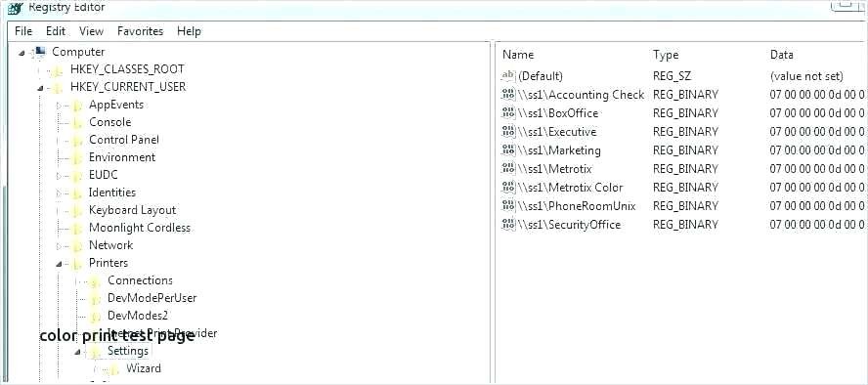Expand the EUDC key arrow
Screen dimensions: 868x385
click(x=60, y=175)
